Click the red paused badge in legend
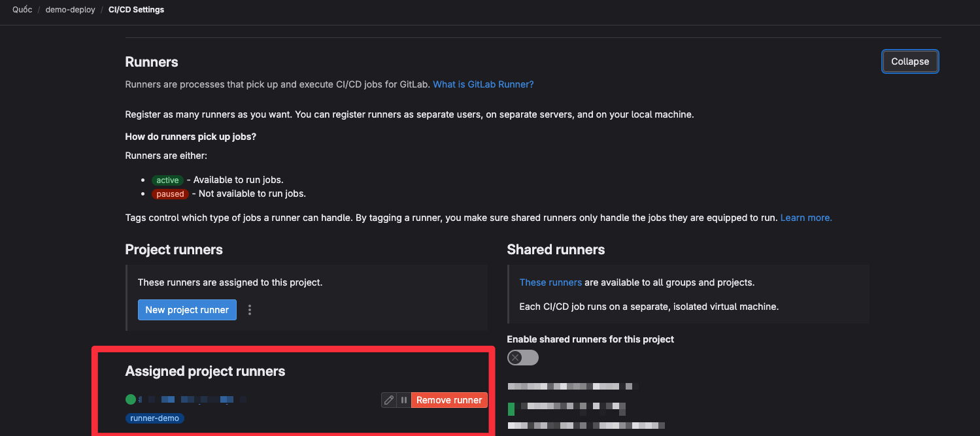The width and height of the screenshot is (980, 436). pyautogui.click(x=170, y=193)
